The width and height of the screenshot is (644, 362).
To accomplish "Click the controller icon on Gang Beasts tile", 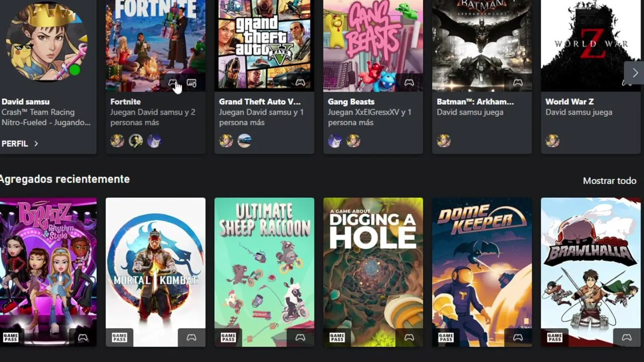I will [409, 82].
